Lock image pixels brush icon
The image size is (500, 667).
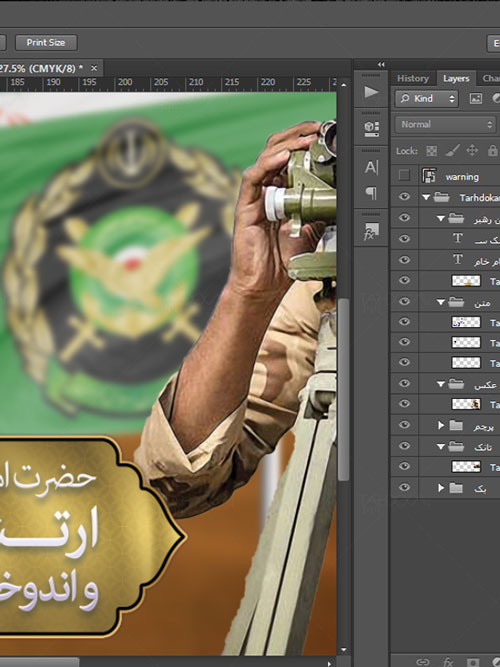[452, 151]
